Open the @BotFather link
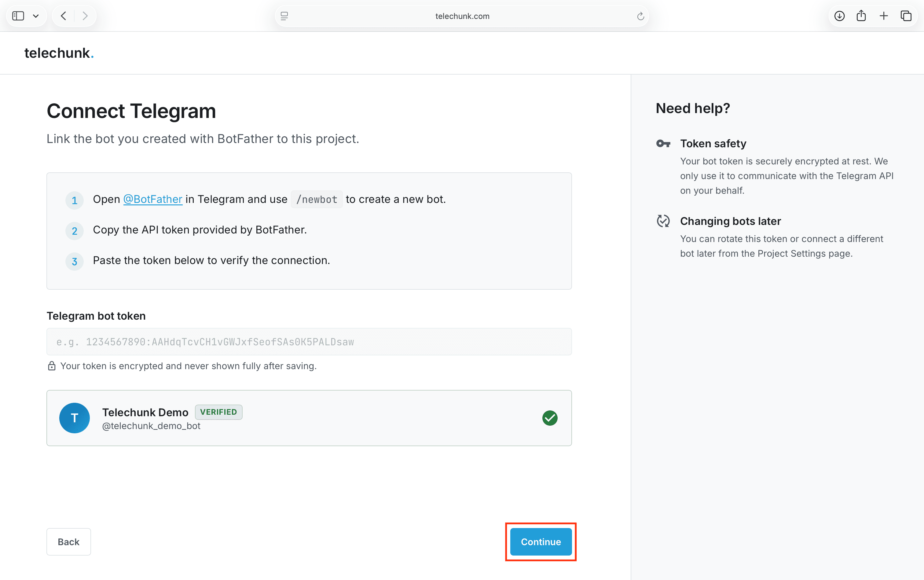924x580 pixels. point(153,199)
